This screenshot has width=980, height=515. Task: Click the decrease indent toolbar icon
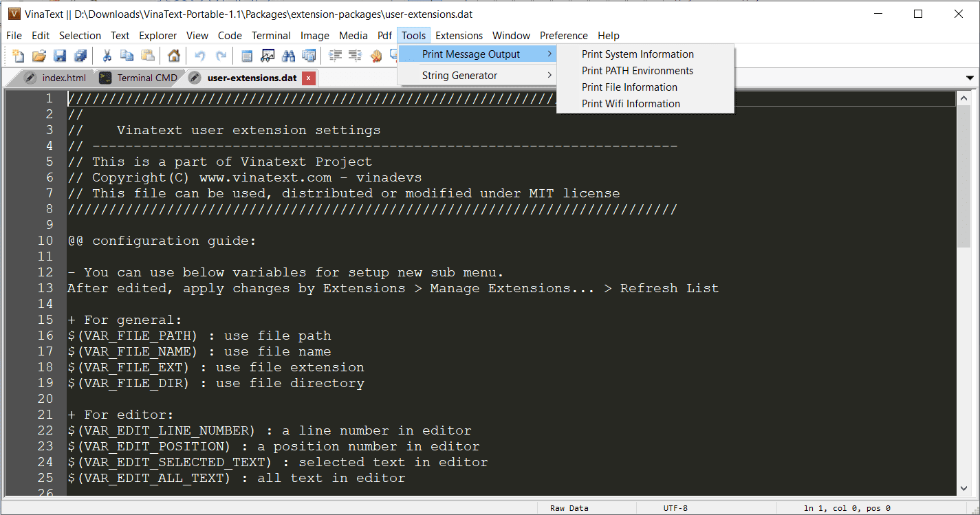(x=356, y=56)
